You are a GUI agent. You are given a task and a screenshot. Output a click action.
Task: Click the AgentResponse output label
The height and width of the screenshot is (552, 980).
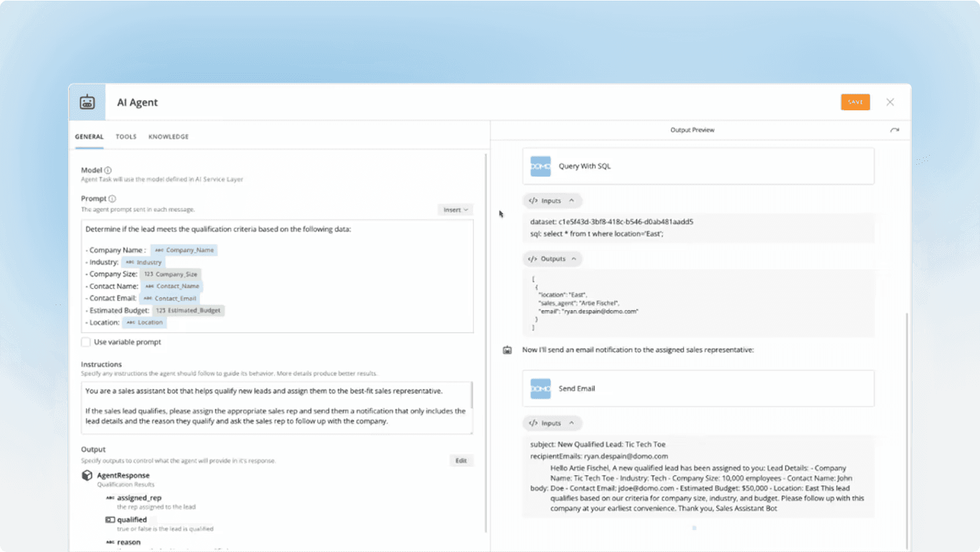[x=123, y=475]
